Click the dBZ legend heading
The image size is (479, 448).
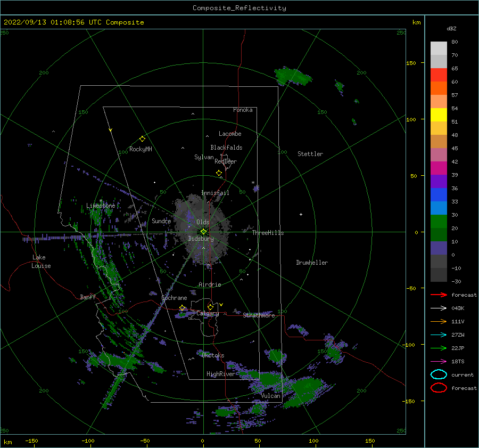point(451,28)
